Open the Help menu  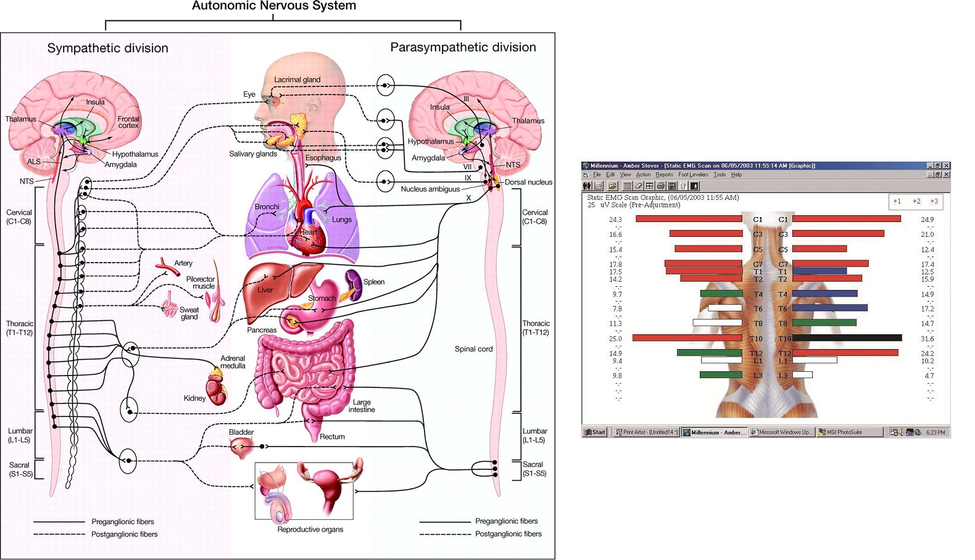(736, 175)
